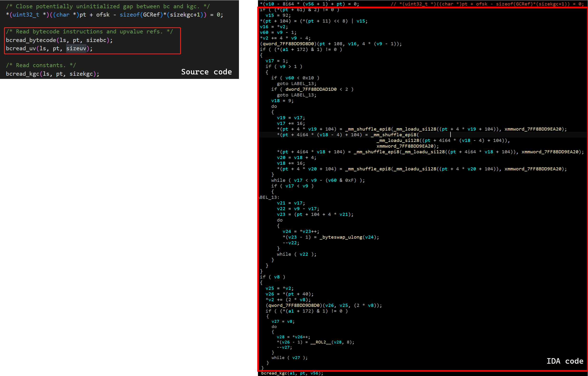The width and height of the screenshot is (588, 376).
Task: Select the line "v22 = v9 - v17;"
Action: (298, 209)
